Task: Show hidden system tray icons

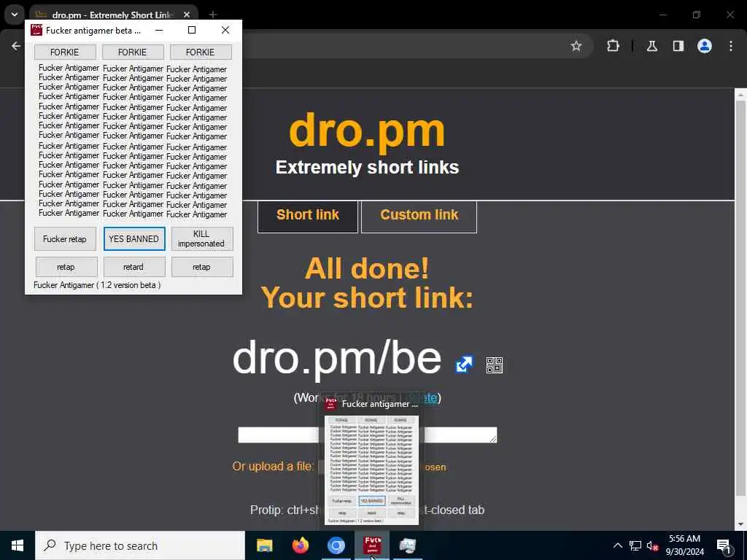Action: point(617,545)
